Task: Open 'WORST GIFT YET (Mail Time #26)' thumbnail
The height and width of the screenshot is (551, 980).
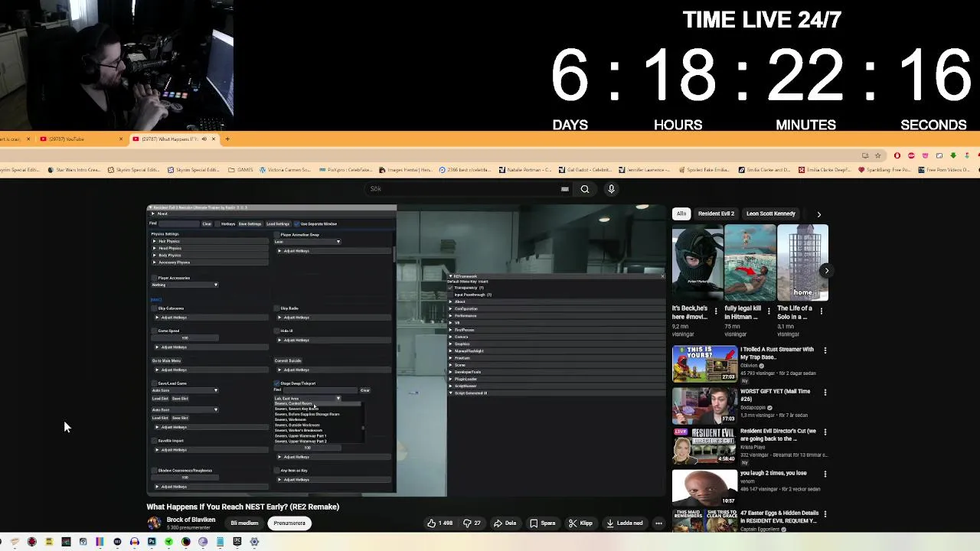Action: coord(704,406)
